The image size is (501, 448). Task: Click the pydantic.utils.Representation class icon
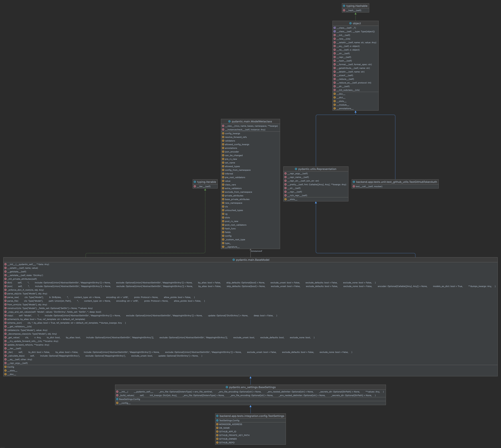pos(296,169)
